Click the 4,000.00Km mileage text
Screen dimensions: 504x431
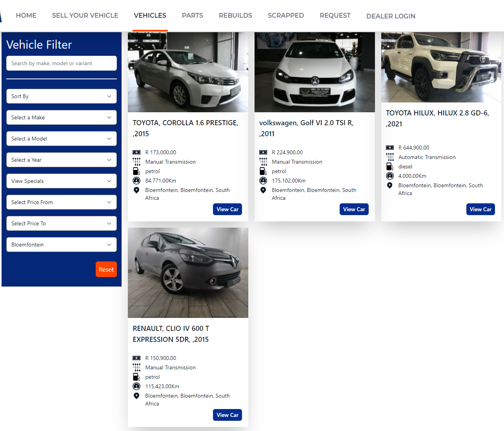pos(412,176)
